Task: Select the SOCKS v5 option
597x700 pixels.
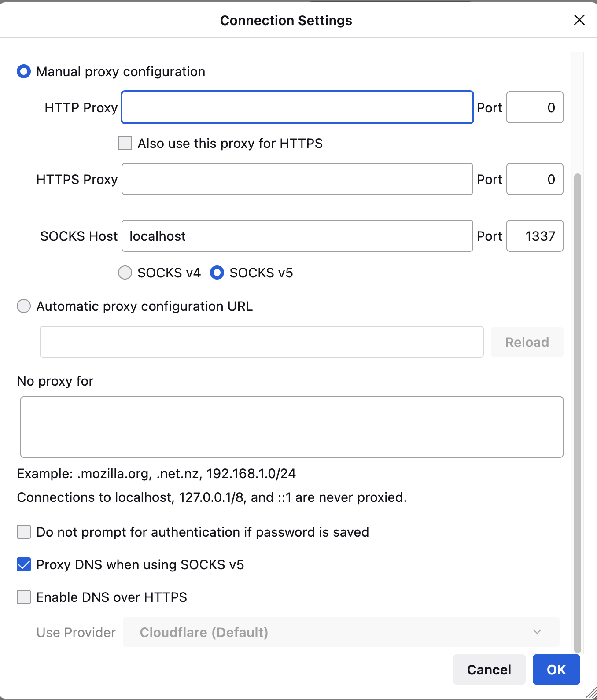Action: click(217, 273)
